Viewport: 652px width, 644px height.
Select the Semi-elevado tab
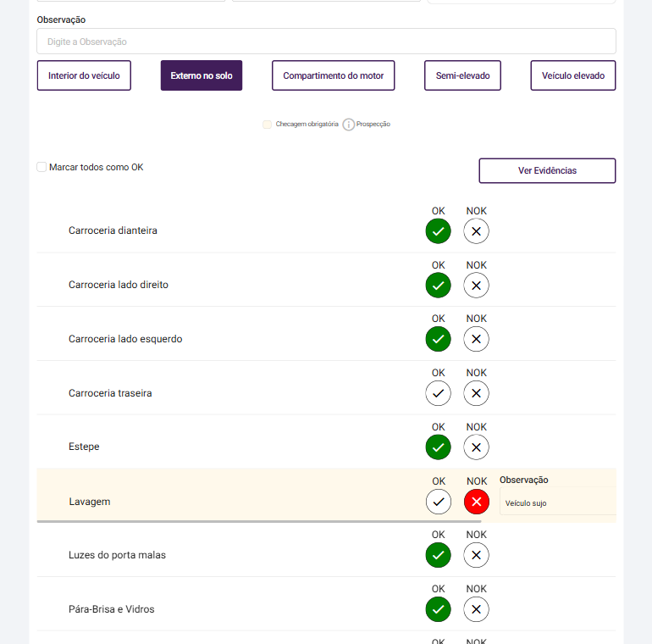462,75
